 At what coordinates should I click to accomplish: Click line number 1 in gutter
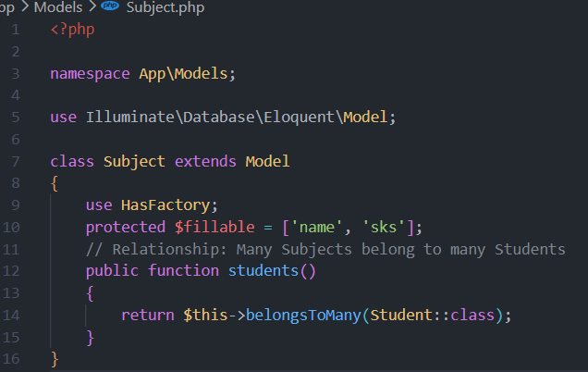16,30
